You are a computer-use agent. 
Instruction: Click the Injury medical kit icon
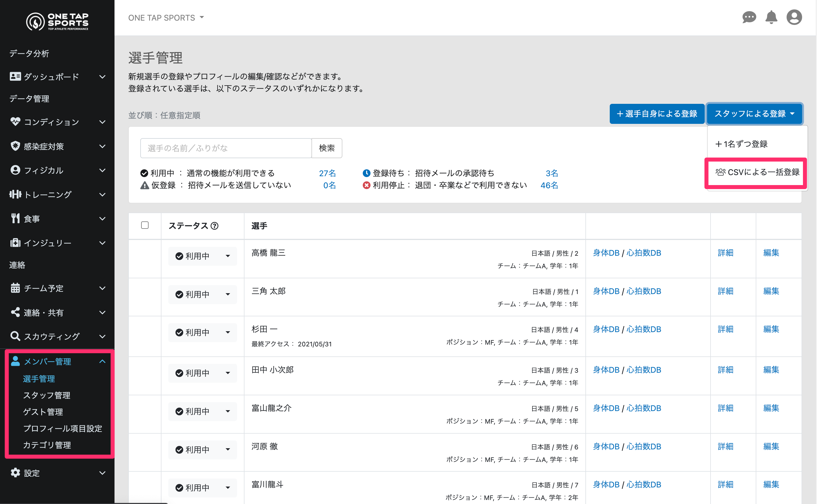(15, 242)
